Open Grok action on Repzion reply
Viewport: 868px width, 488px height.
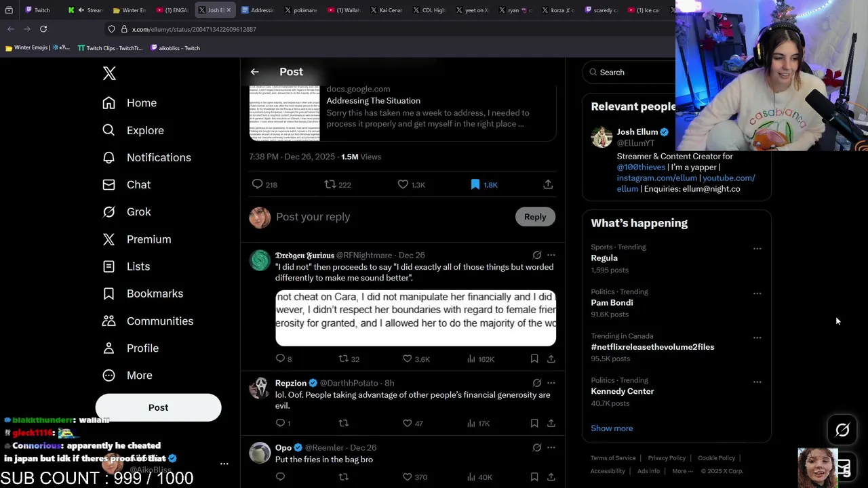pos(537,383)
